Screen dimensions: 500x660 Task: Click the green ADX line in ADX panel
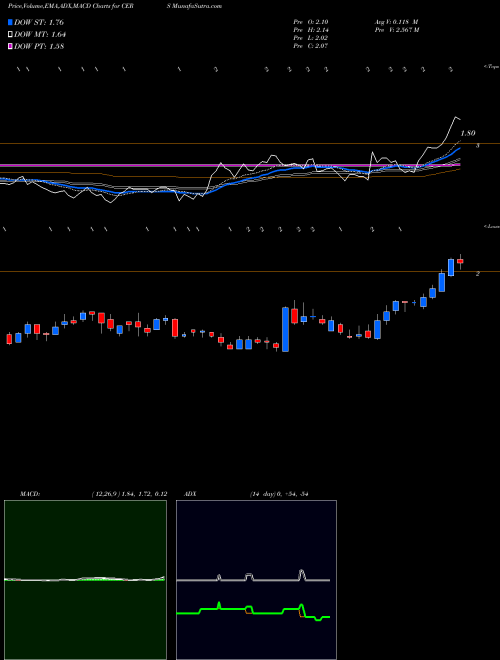253,611
